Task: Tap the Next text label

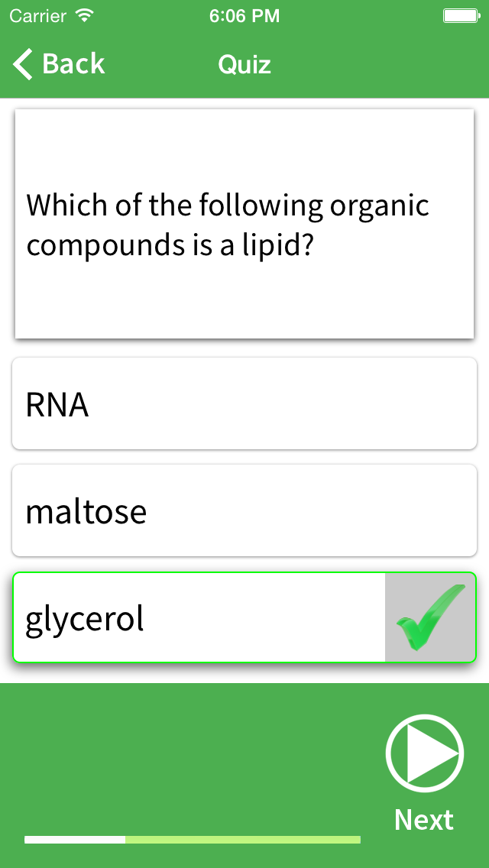Action: 424,820
